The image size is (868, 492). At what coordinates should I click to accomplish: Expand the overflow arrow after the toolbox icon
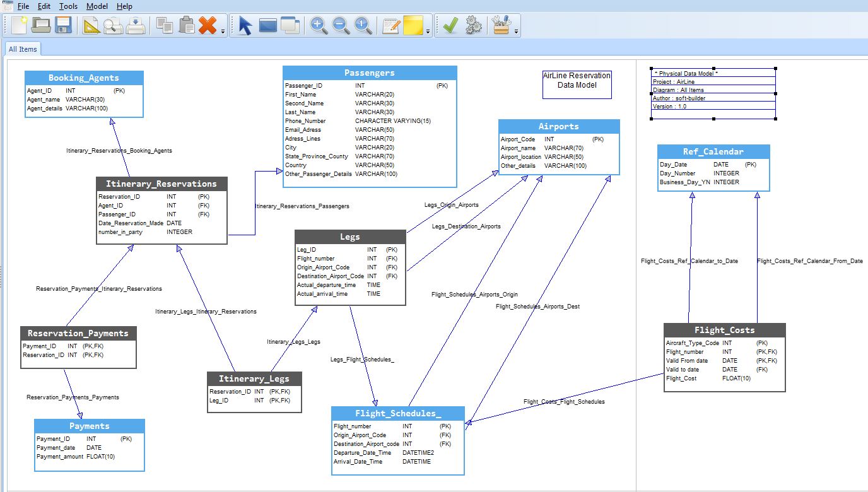click(x=517, y=32)
